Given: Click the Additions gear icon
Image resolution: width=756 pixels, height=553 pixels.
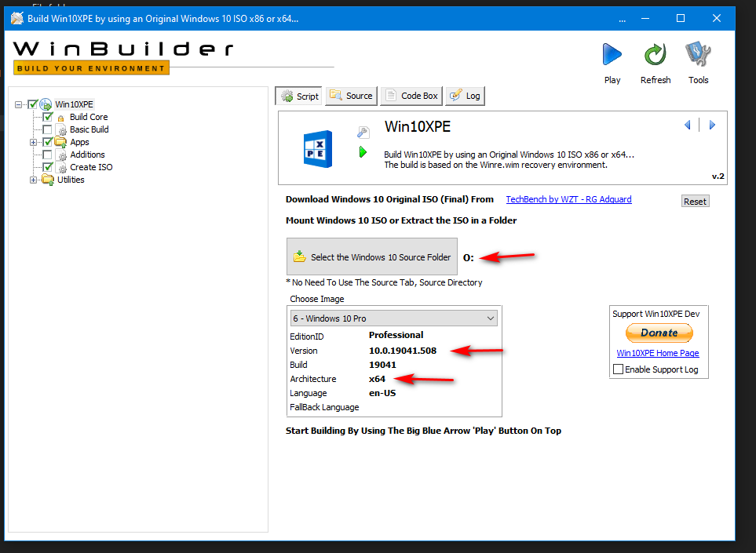Looking at the screenshot, I should pos(61,155).
